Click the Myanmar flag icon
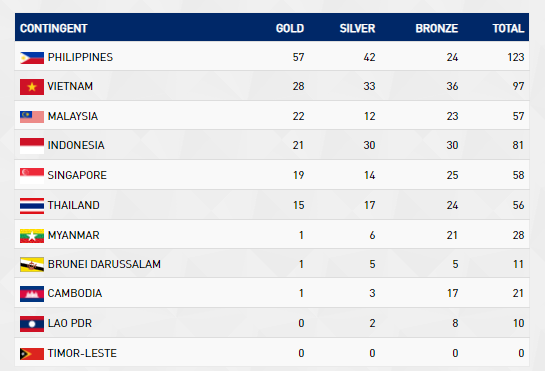 click(32, 235)
